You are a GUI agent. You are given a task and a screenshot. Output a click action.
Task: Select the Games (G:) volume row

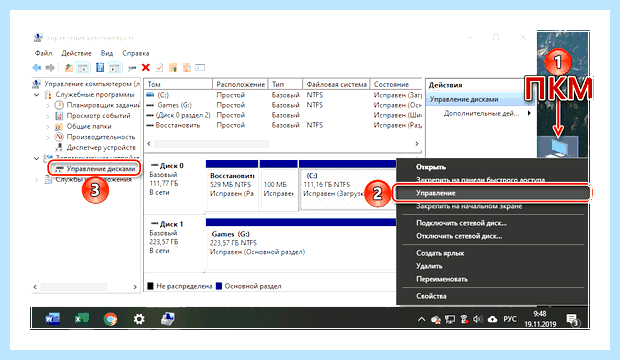point(284,105)
